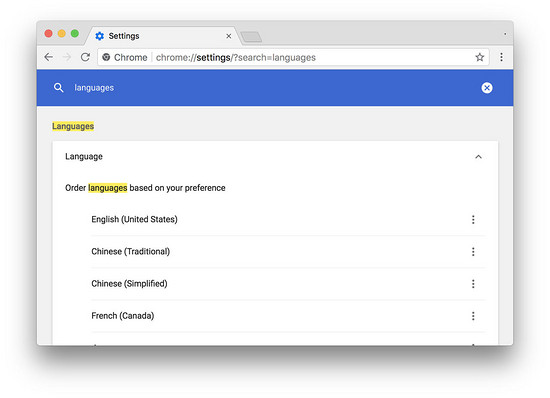Click the browser back arrow

(x=49, y=57)
